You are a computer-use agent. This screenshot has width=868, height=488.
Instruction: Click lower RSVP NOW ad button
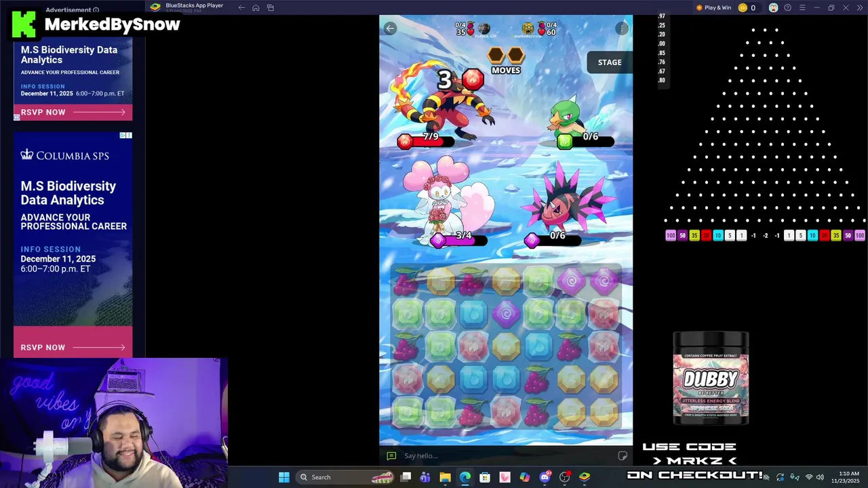coord(73,347)
